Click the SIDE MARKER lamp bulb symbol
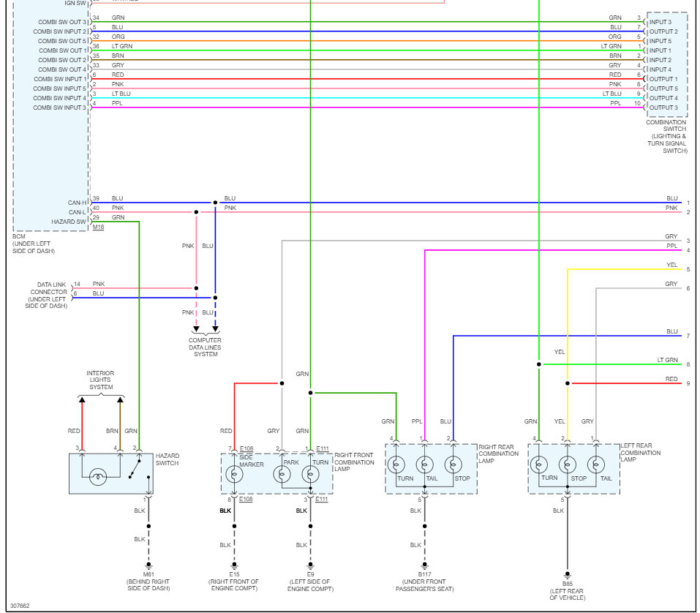This screenshot has width=700, height=613. 234,474
